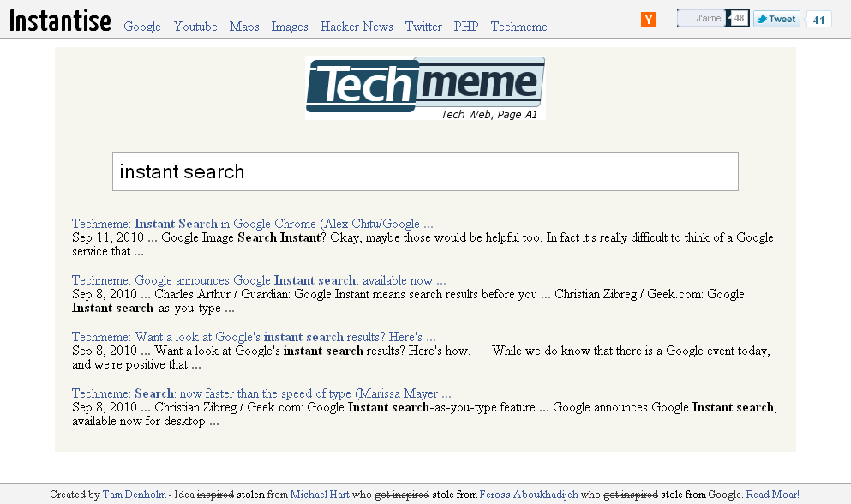Image resolution: width=851 pixels, height=504 pixels.
Task: Open result about Instant Search in Google Chrome
Action: pyautogui.click(x=252, y=224)
